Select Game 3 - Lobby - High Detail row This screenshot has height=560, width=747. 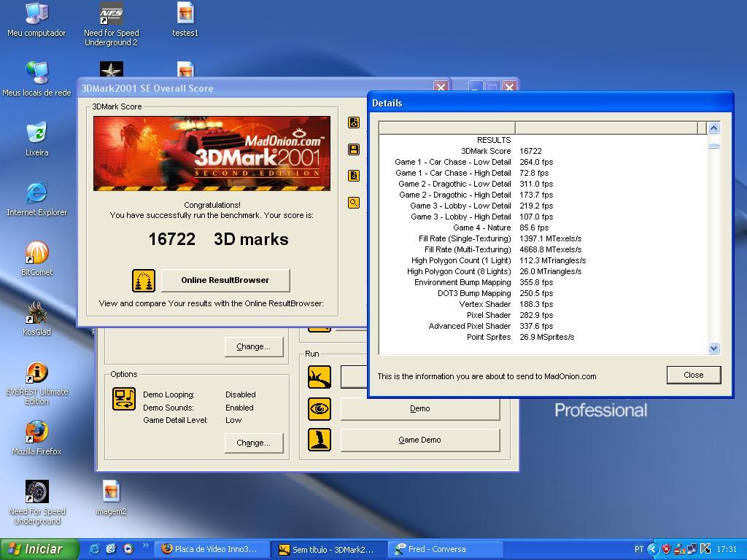(543, 217)
